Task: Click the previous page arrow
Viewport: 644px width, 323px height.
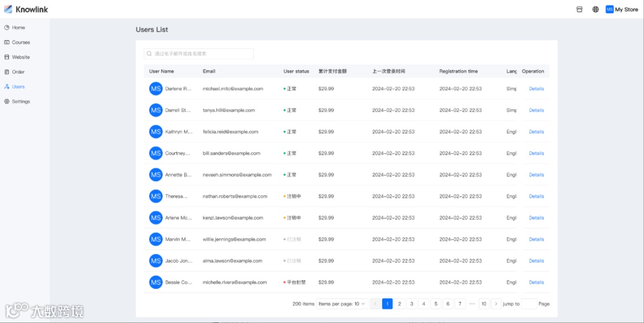Action: [375, 304]
